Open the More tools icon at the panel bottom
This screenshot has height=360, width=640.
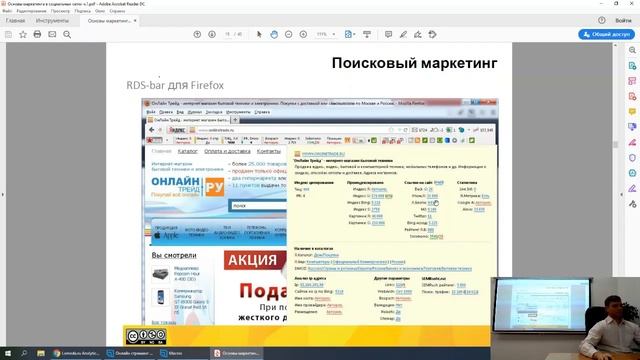pos(632,204)
